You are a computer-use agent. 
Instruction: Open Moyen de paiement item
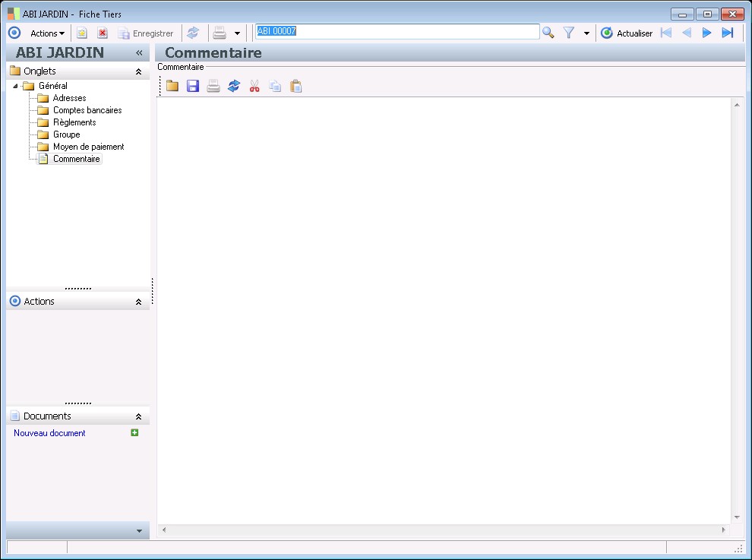(x=88, y=147)
